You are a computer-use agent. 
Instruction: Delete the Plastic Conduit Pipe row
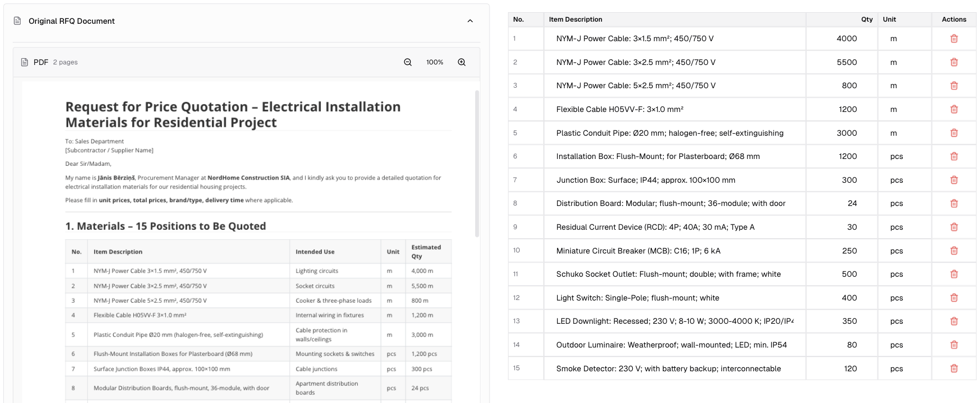pyautogui.click(x=954, y=133)
